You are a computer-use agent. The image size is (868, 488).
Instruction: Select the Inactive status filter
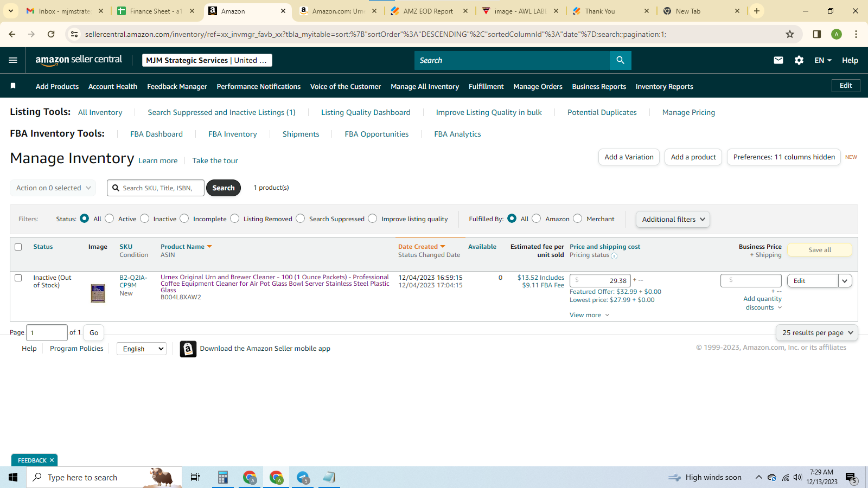click(x=145, y=219)
